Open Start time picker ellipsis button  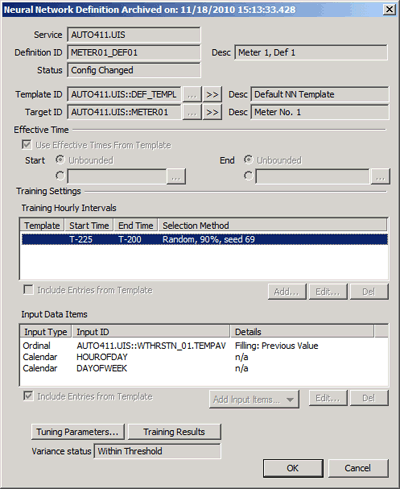pos(176,177)
